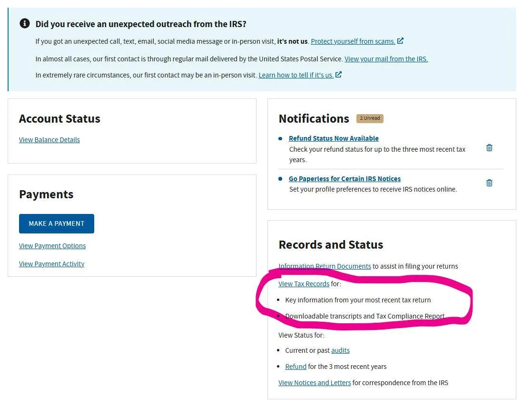Open View your mail from the IRS link
Image resolution: width=532 pixels, height=407 pixels.
386,59
